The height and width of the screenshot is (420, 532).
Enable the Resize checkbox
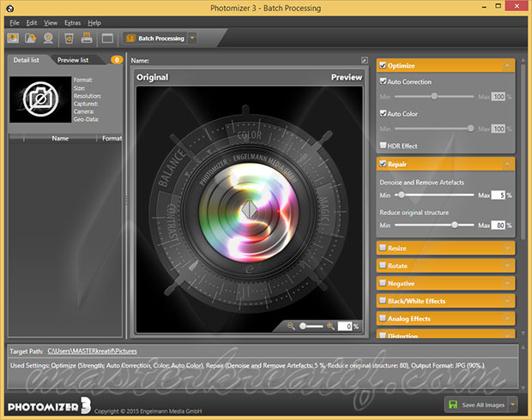click(383, 248)
